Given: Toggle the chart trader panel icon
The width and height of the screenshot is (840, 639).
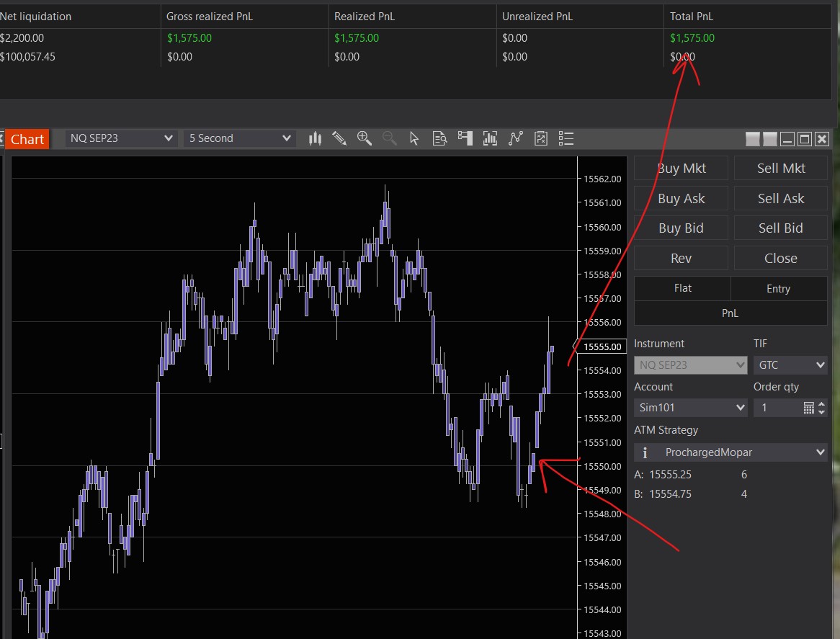Looking at the screenshot, I should click(x=465, y=139).
